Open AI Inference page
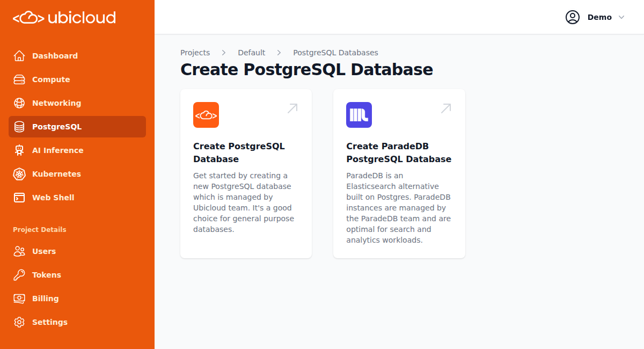Image resolution: width=644 pixels, height=349 pixels. coord(77,150)
